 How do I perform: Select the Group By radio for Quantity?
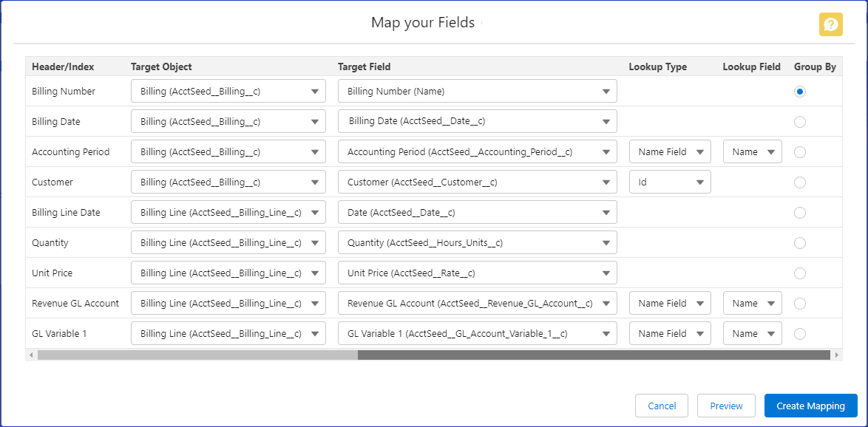pyautogui.click(x=799, y=242)
